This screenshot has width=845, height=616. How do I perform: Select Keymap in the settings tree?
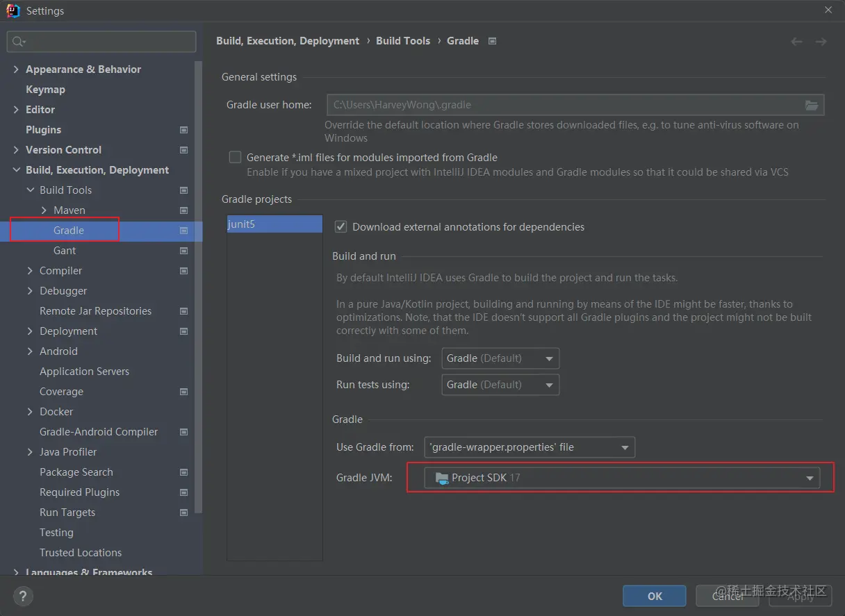click(45, 90)
